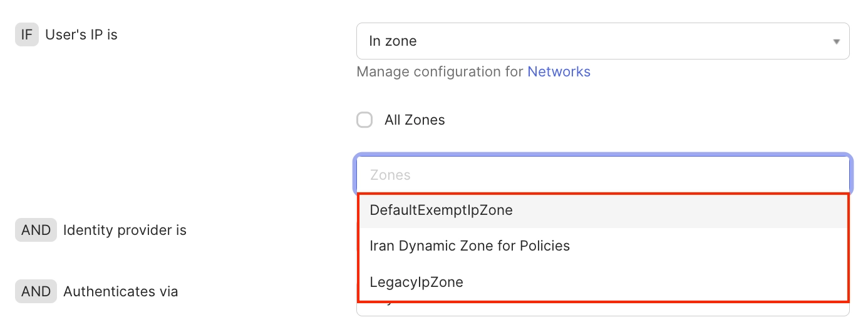
Task: Open the Networks configuration link
Action: point(559,71)
